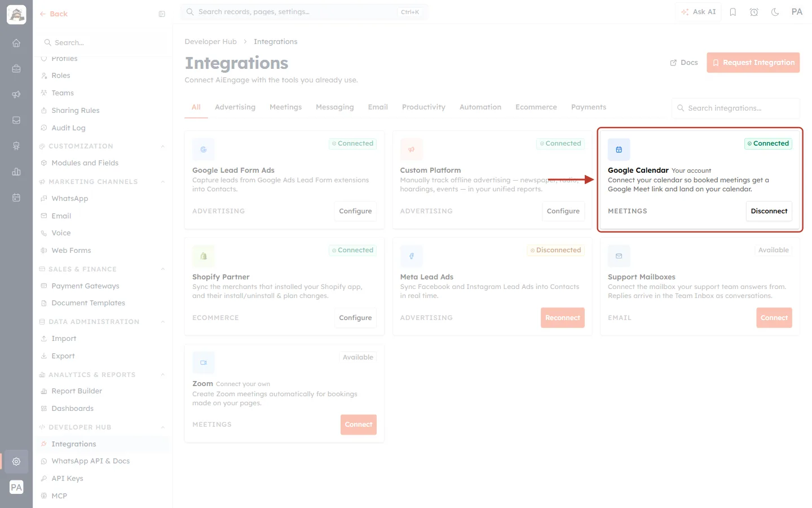Collapse the Analytics & Reports section
The image size is (812, 508).
162,375
